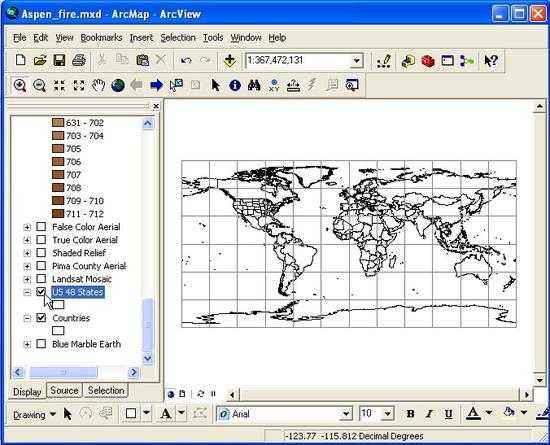Print the map with the printer icon
Viewport: 550px width, 445px height.
79,60
